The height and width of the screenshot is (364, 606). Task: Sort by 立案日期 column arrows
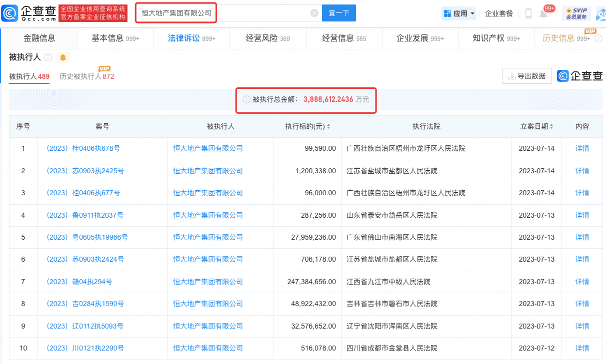coord(551,127)
